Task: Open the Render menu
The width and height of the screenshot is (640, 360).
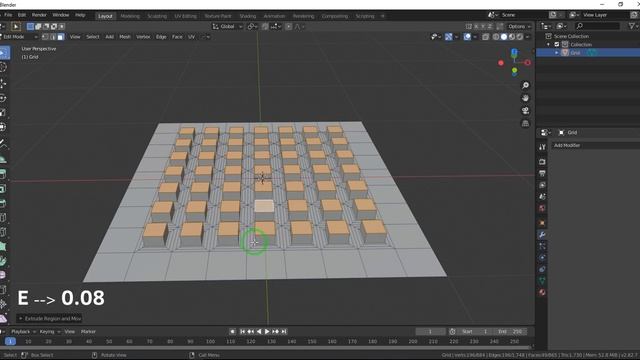Action: [39, 15]
